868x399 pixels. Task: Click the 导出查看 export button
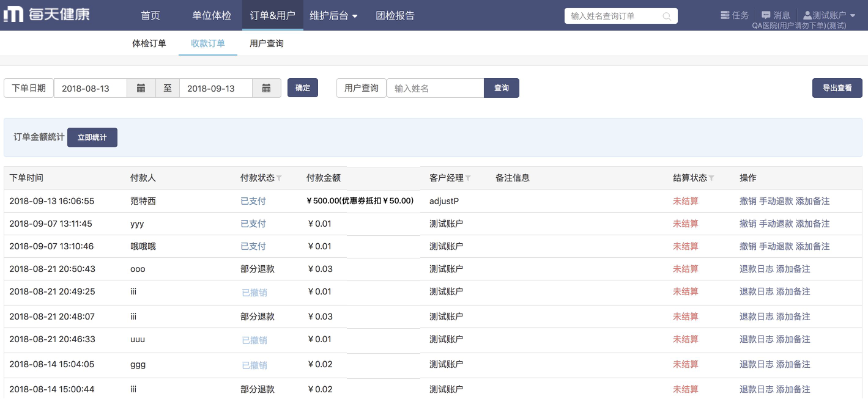point(837,88)
